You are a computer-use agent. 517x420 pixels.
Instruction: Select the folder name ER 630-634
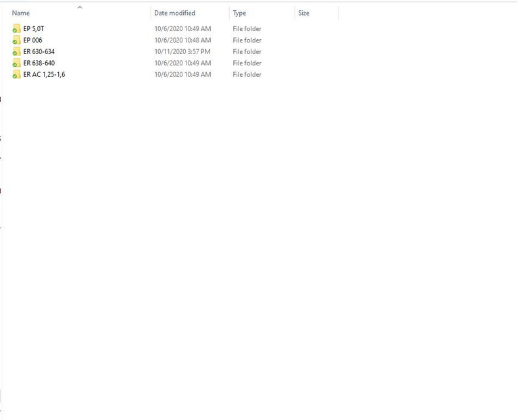(x=39, y=52)
